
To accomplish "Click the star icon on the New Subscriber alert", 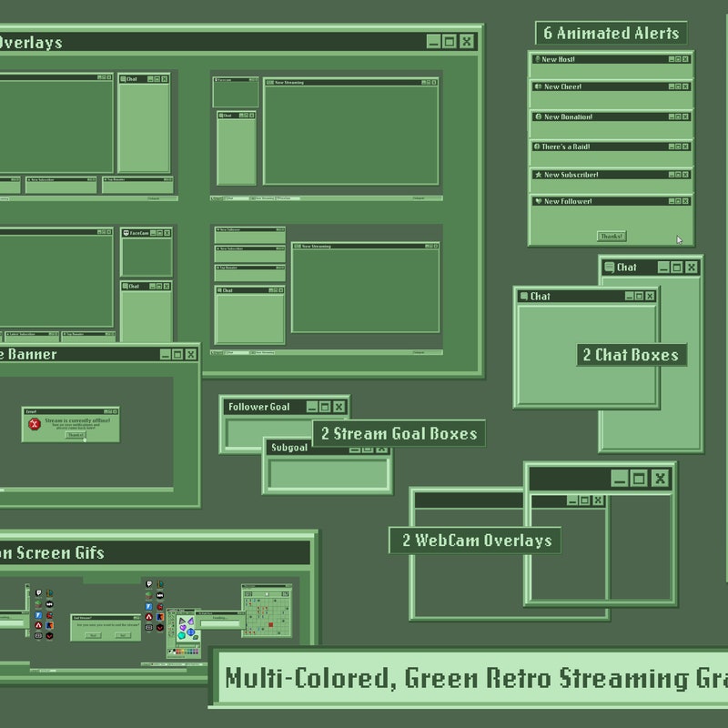I will pos(539,175).
